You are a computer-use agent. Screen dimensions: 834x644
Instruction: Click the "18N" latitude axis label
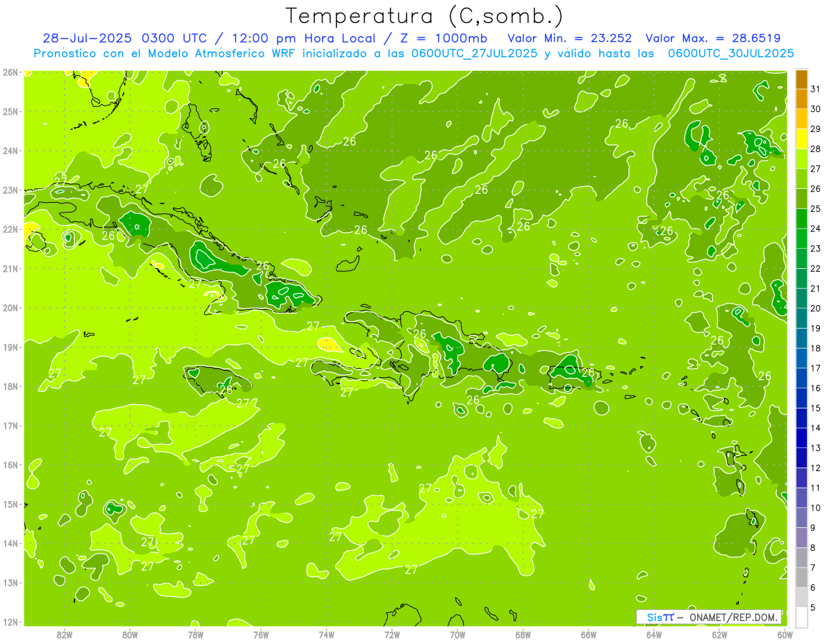[x=10, y=386]
